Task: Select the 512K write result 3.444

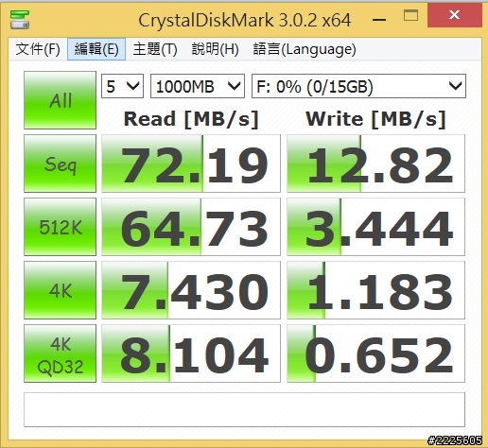Action: [375, 227]
